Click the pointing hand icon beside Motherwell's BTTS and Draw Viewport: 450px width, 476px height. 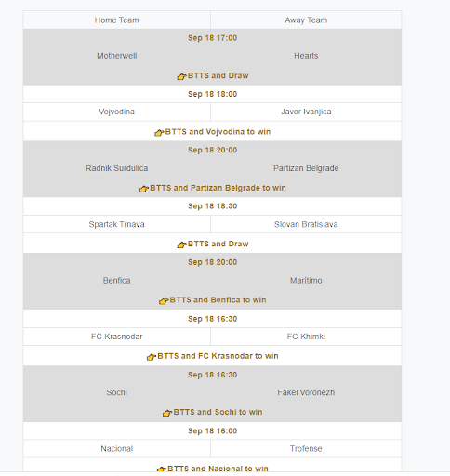pos(181,76)
